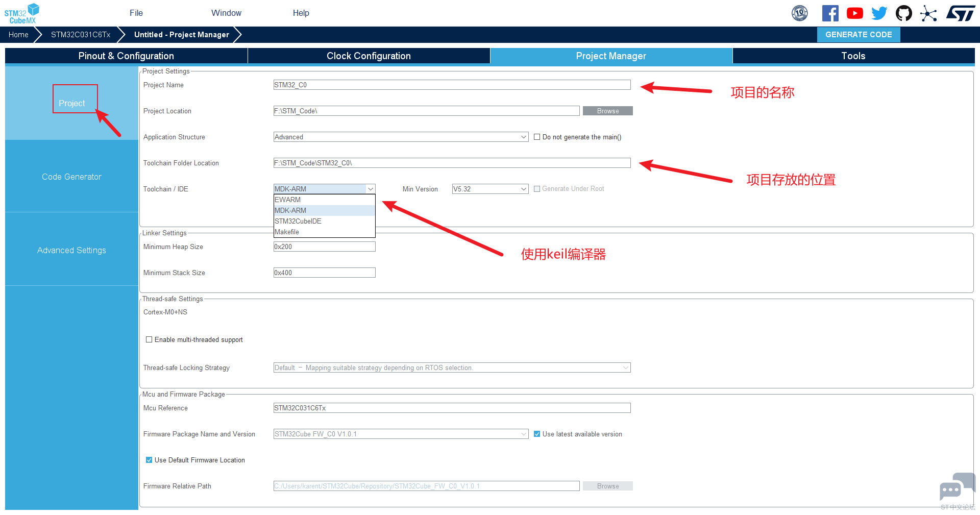Image resolution: width=980 pixels, height=515 pixels.
Task: Switch to the Tools tab
Action: [x=853, y=56]
